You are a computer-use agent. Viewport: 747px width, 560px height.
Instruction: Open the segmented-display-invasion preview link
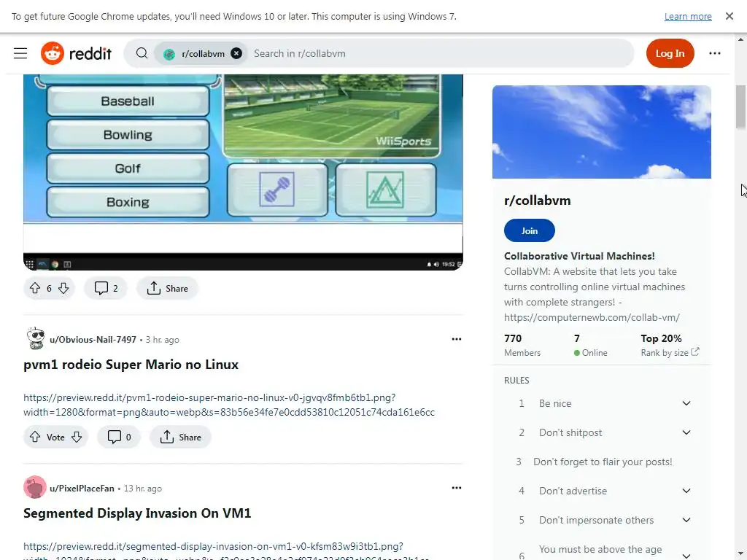point(226,551)
